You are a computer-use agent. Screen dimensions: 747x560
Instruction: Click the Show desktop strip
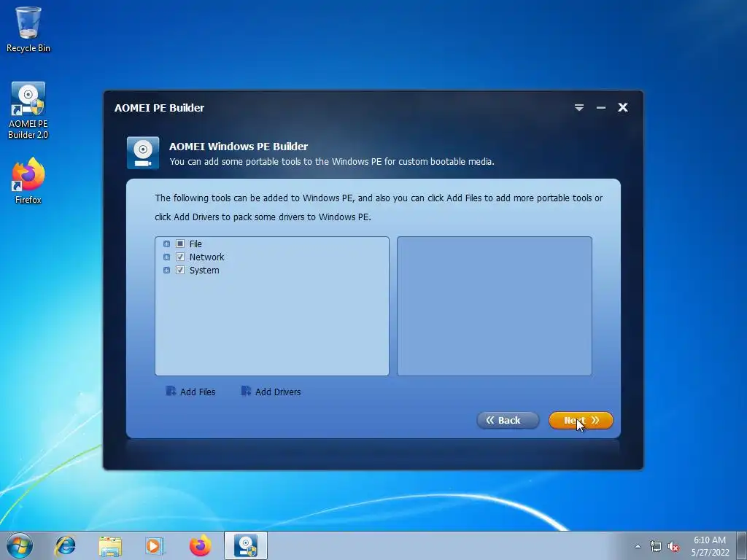coord(743,545)
